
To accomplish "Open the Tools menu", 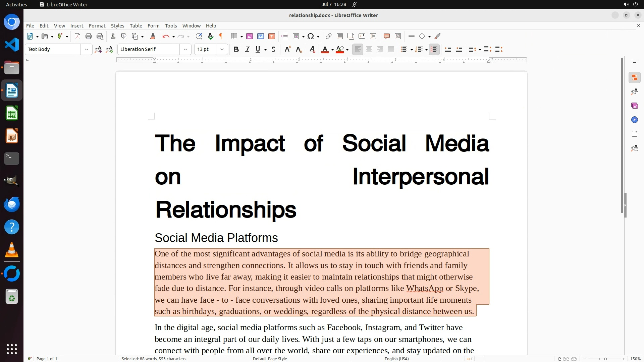I will point(171,25).
